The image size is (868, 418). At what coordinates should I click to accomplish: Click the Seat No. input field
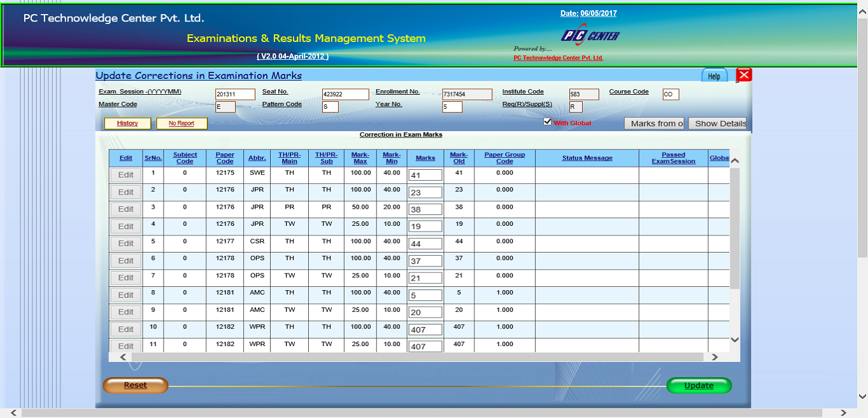345,94
